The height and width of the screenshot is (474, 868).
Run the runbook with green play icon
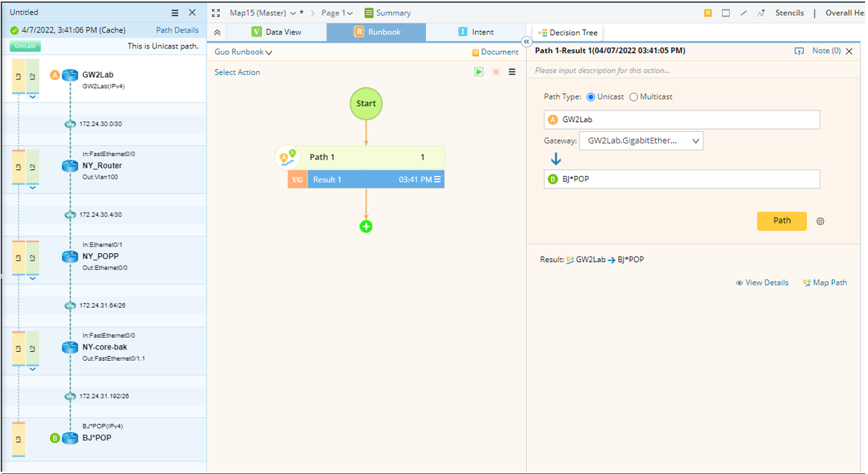coord(479,72)
